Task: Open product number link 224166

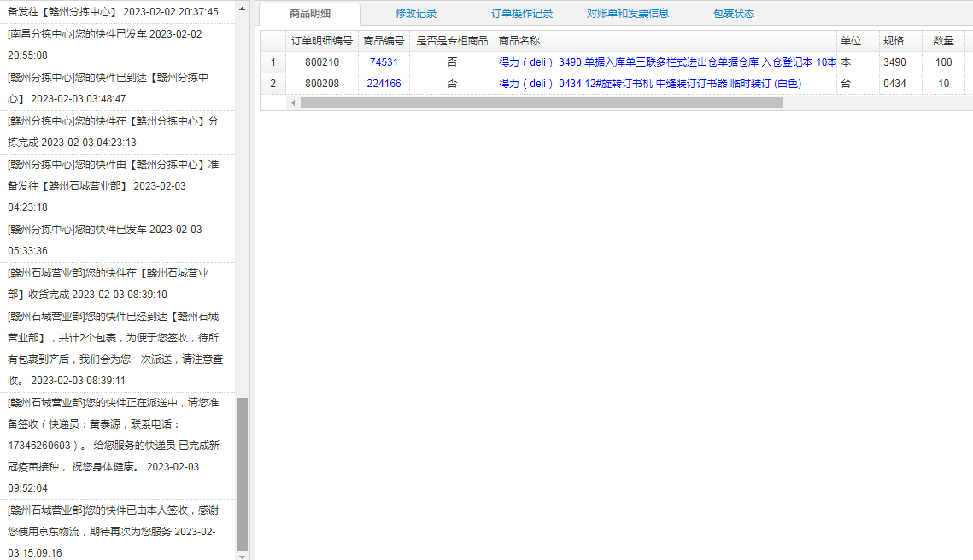Action: [384, 83]
